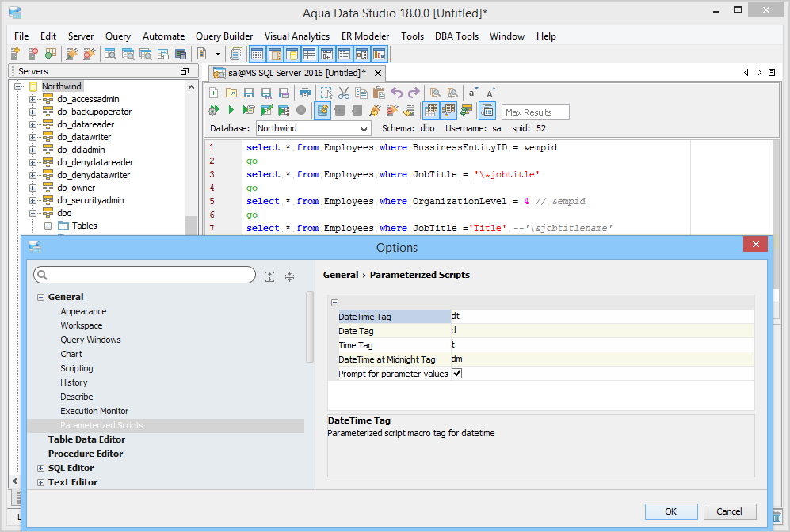Click the Register Server toolbar icon
The image size is (790, 532).
pyautogui.click(x=15, y=53)
